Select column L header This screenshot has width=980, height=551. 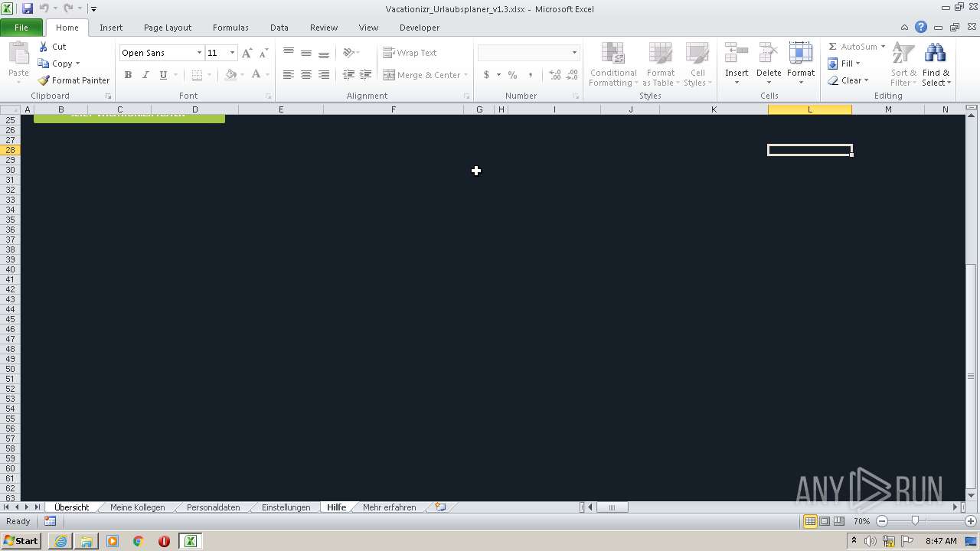click(810, 109)
